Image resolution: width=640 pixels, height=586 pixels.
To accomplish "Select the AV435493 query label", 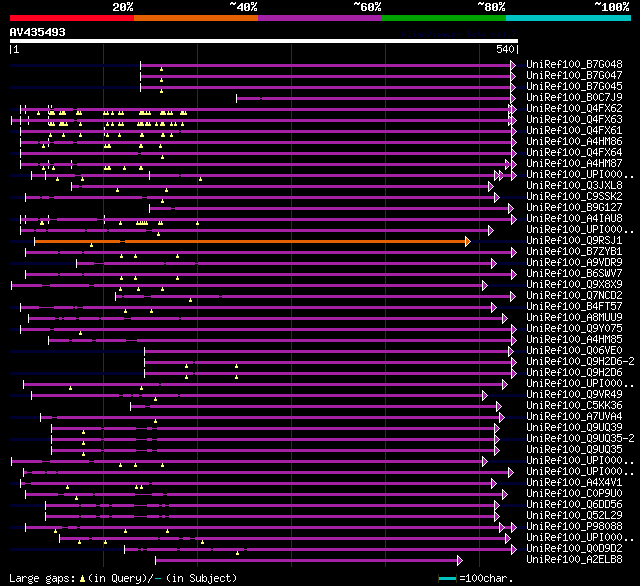I will point(38,32).
